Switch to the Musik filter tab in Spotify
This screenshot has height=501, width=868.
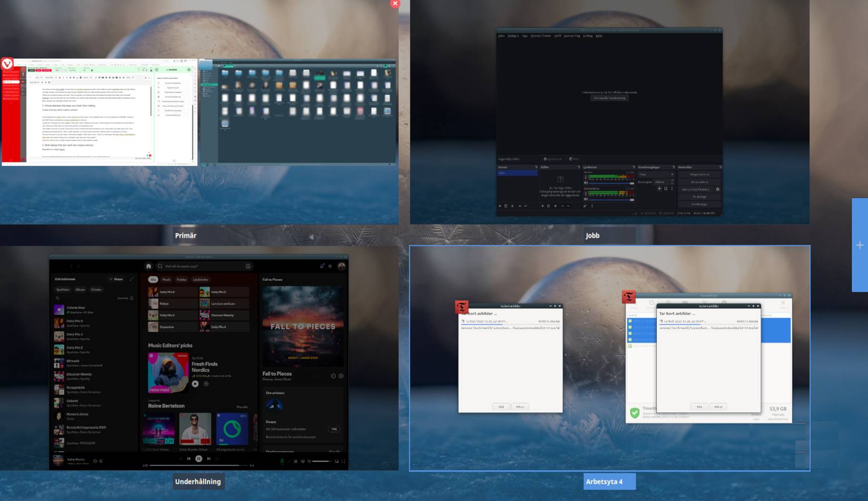pyautogui.click(x=166, y=279)
